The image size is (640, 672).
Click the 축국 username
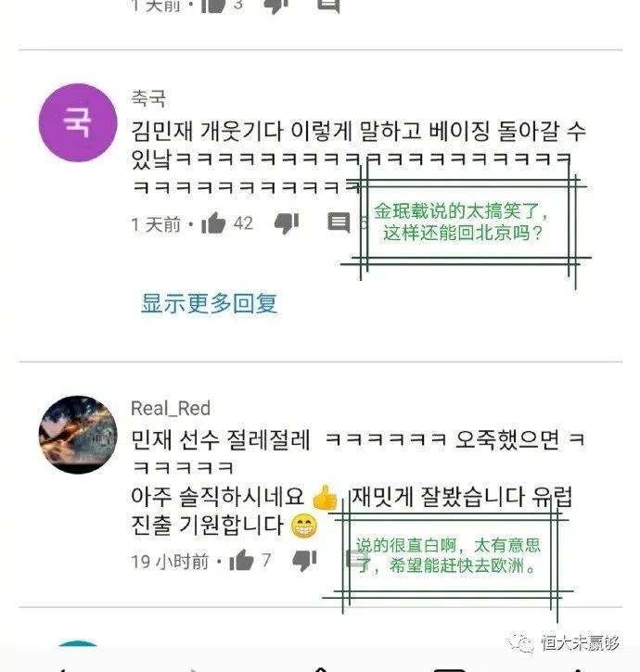[x=148, y=98]
